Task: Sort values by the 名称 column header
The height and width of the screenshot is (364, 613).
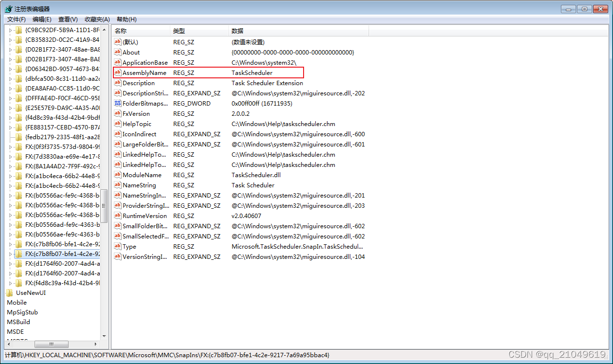Action: coord(141,31)
